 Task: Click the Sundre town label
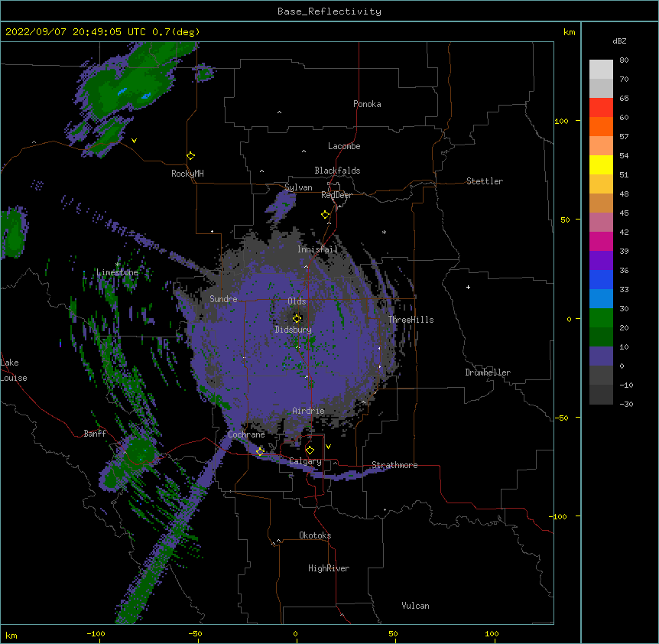tap(223, 299)
